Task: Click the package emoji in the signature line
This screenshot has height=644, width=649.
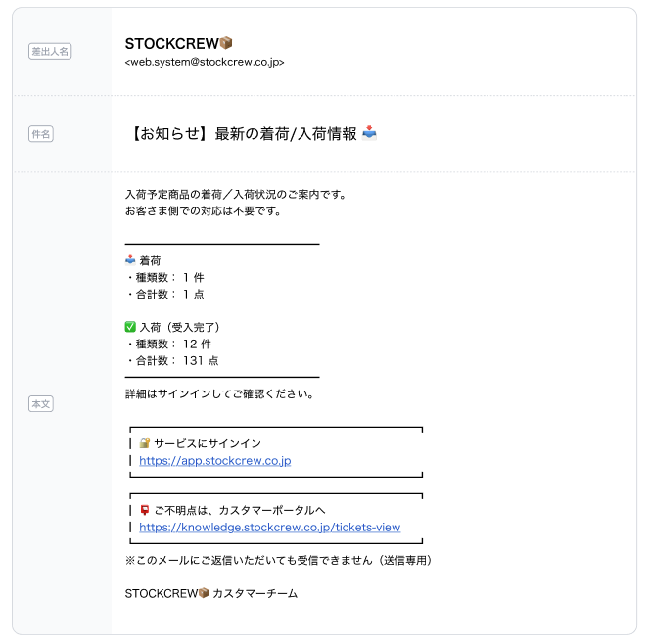Action: (x=204, y=593)
